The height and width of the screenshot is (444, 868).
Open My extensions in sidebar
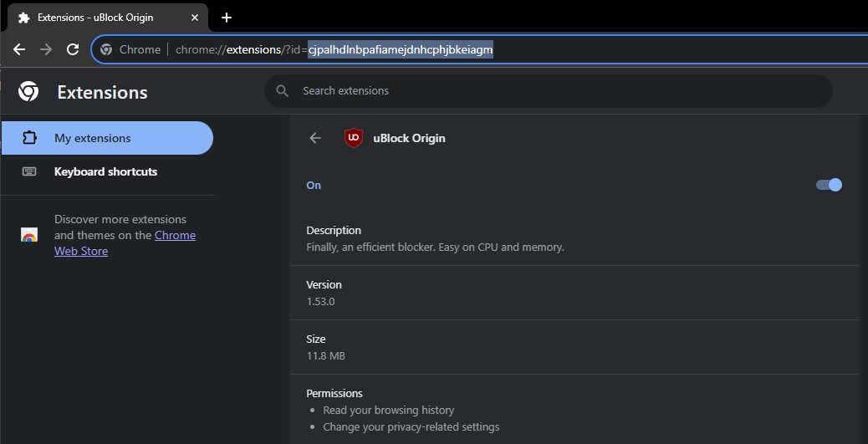107,138
